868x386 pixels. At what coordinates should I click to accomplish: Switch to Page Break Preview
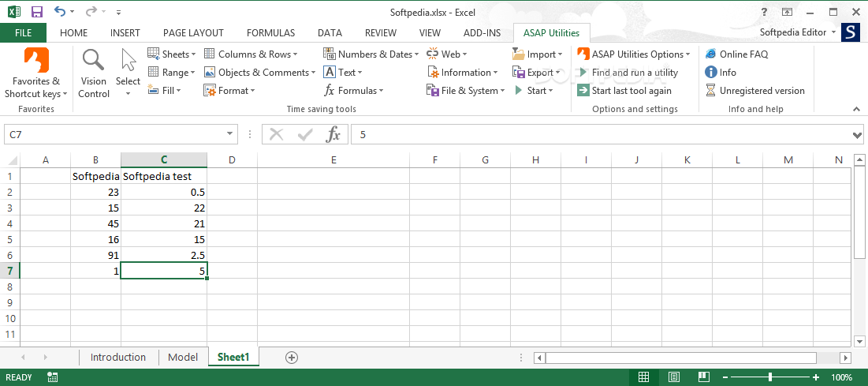point(703,377)
